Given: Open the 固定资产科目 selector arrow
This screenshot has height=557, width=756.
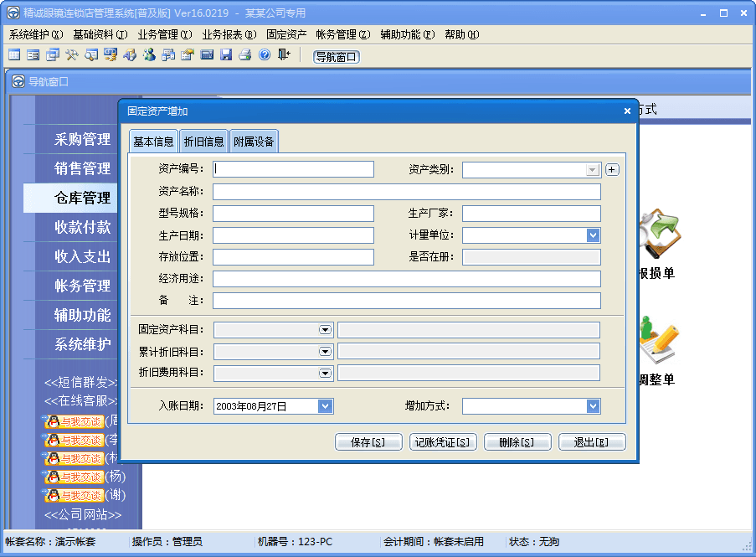Looking at the screenshot, I should (325, 330).
